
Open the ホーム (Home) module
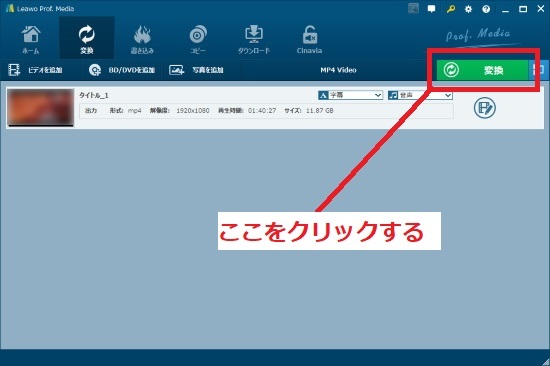click(x=31, y=39)
